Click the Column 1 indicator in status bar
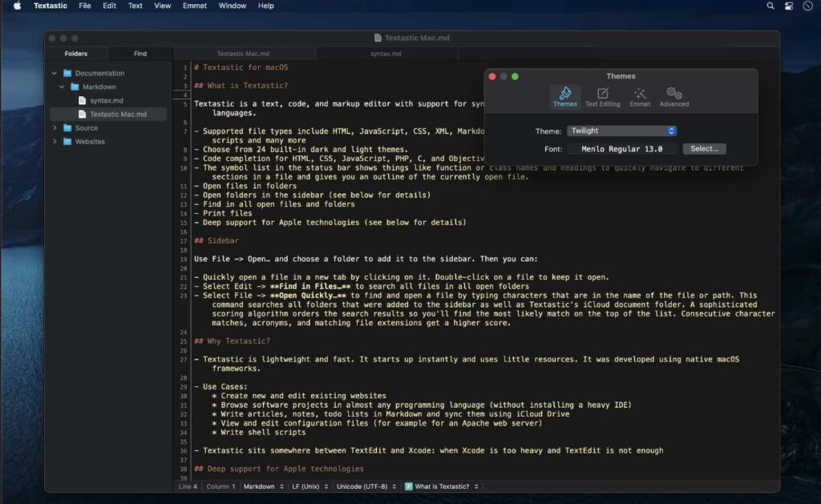Viewport: 821px width, 504px height. click(x=220, y=486)
